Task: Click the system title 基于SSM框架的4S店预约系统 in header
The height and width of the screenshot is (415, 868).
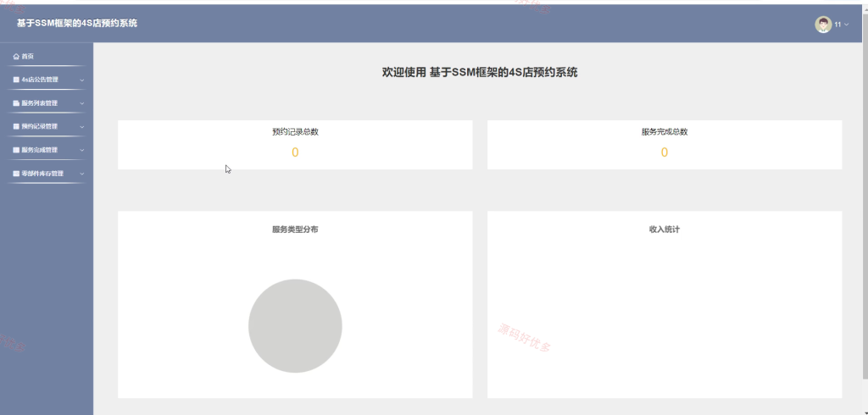Action: point(77,23)
